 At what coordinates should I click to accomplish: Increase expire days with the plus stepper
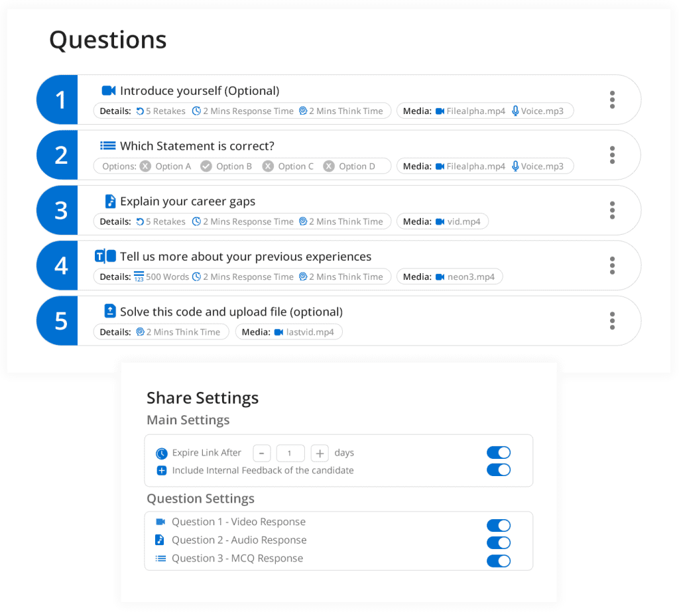[320, 454]
